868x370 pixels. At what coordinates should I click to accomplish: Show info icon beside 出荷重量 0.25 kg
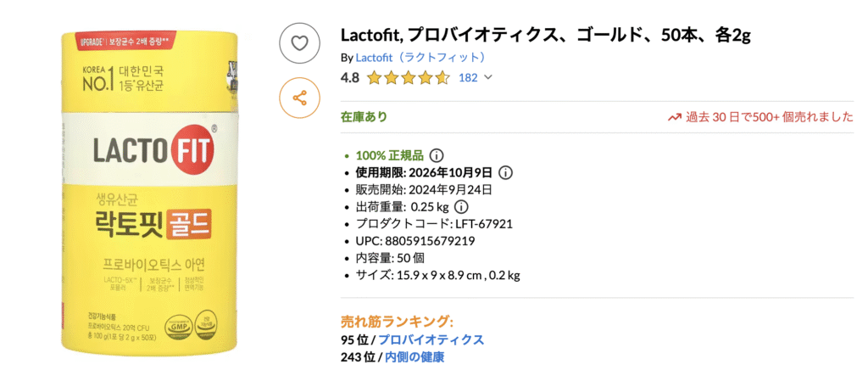pyautogui.click(x=462, y=206)
